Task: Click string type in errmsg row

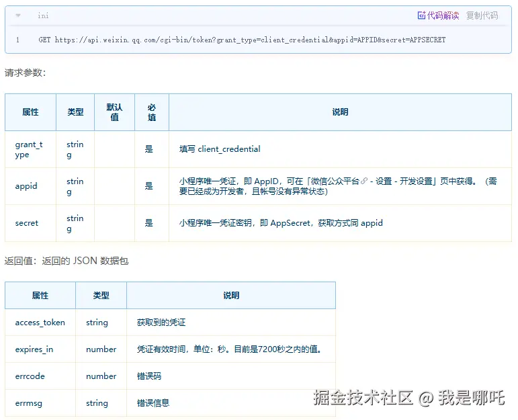Action: (x=97, y=403)
